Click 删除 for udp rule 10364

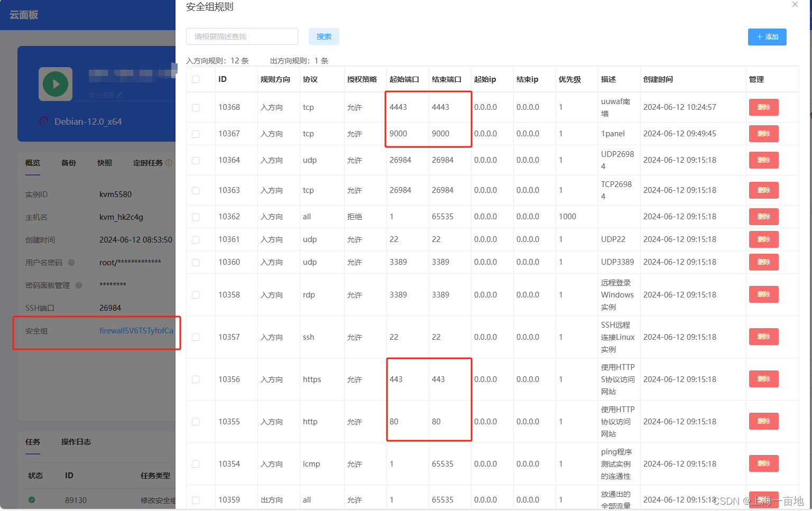pos(764,160)
